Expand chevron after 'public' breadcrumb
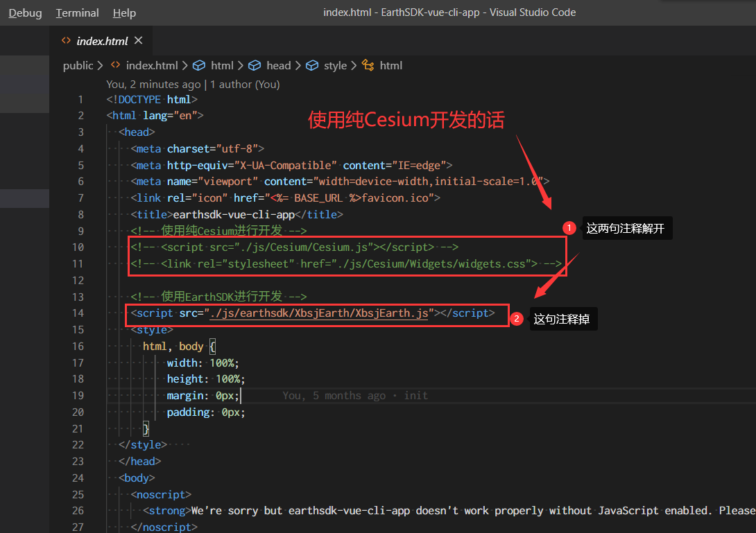756x533 pixels. click(x=100, y=66)
